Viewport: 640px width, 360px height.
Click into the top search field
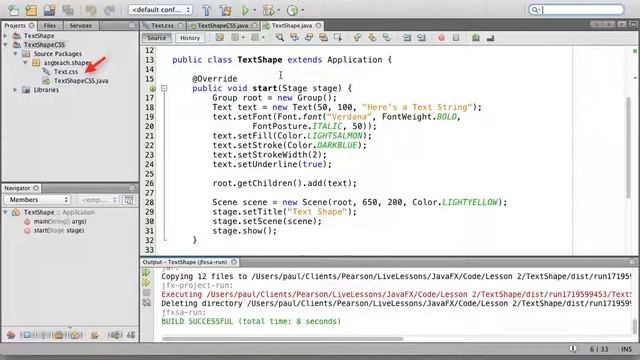(x=576, y=9)
